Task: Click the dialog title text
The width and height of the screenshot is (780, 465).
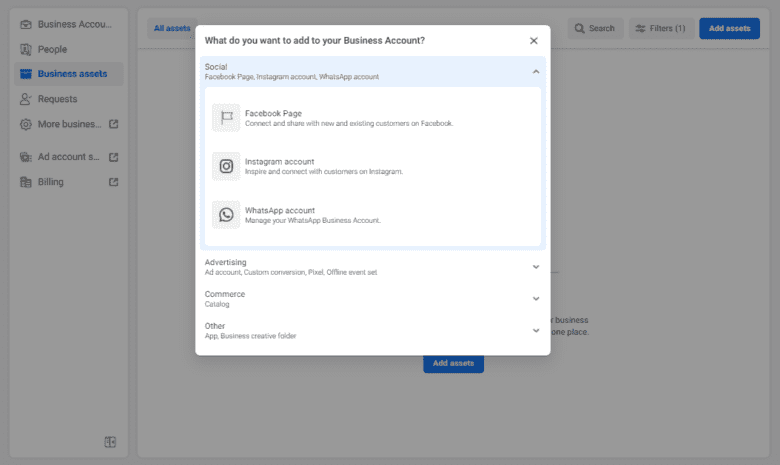Action: click(315, 40)
